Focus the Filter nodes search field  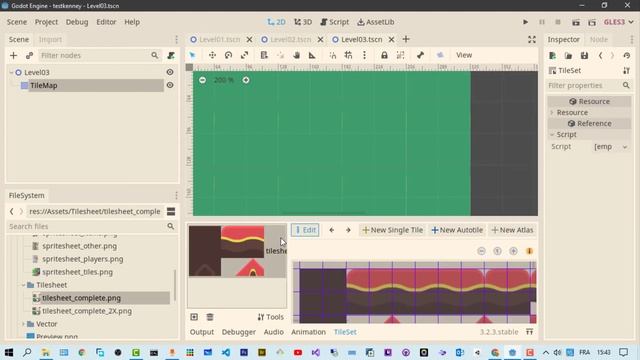pyautogui.click(x=99, y=55)
